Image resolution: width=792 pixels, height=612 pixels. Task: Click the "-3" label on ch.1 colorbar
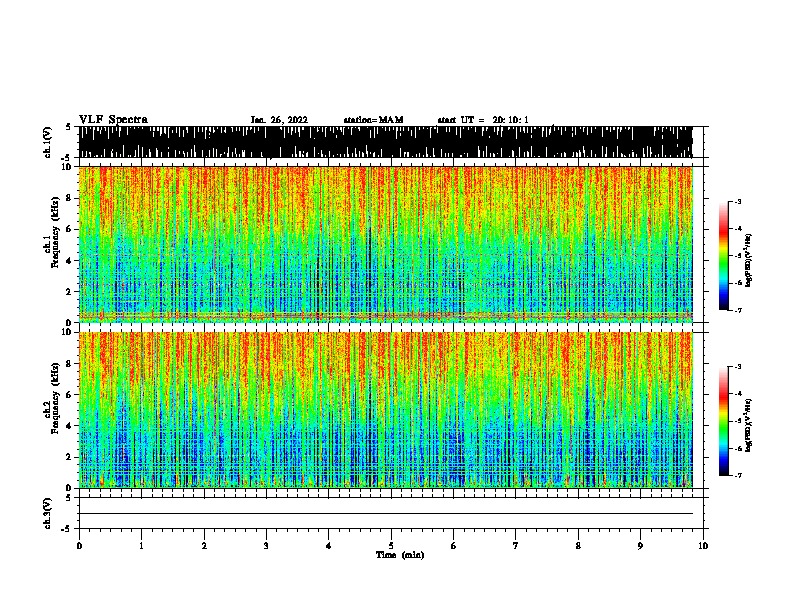738,201
